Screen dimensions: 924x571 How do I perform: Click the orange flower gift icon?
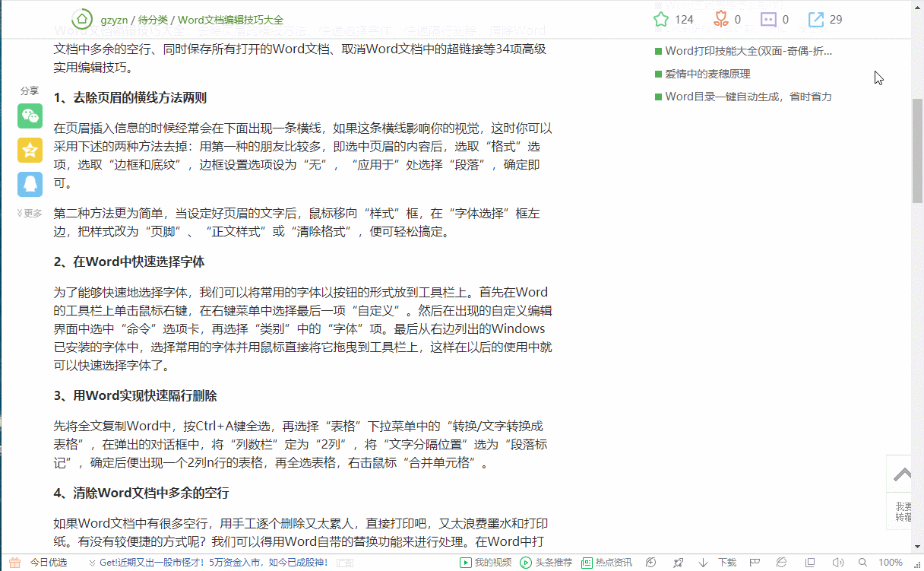[721, 19]
